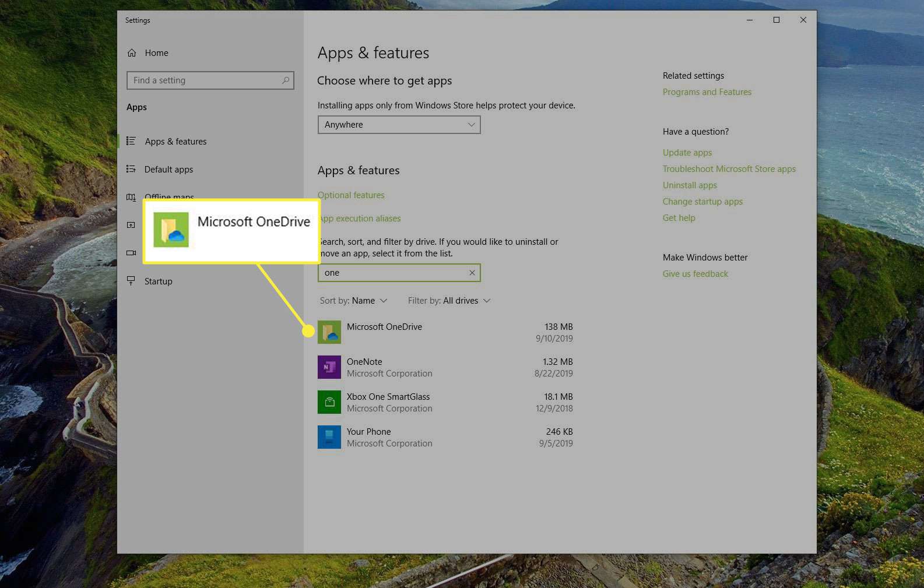Open the Anywhere app source dropdown
The height and width of the screenshot is (588, 924).
[x=399, y=125]
